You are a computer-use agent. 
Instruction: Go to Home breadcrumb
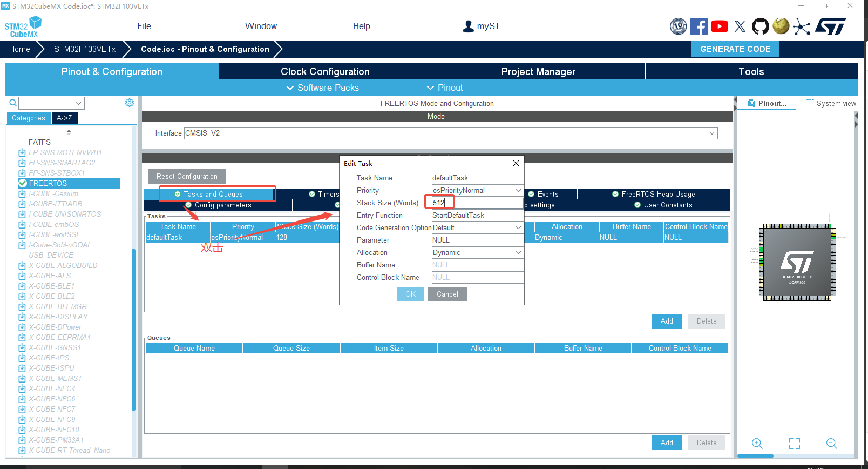19,49
